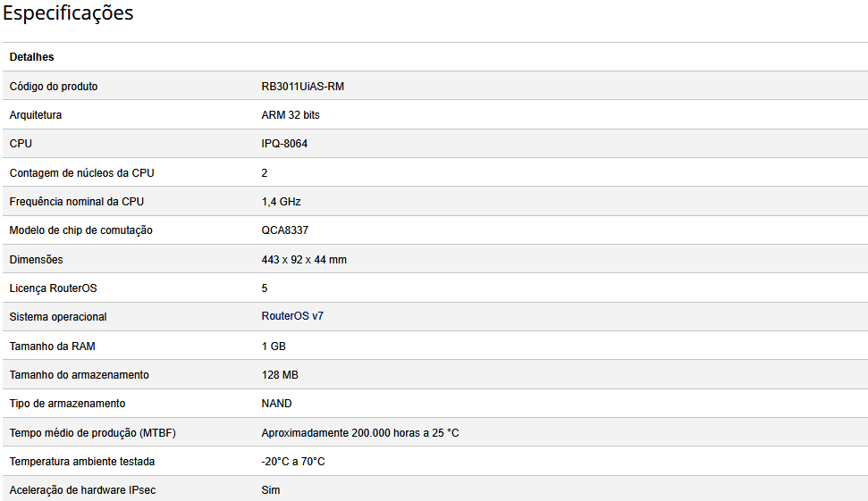This screenshot has width=868, height=501.
Task: Click the ARM 32 bits value
Action: 291,115
